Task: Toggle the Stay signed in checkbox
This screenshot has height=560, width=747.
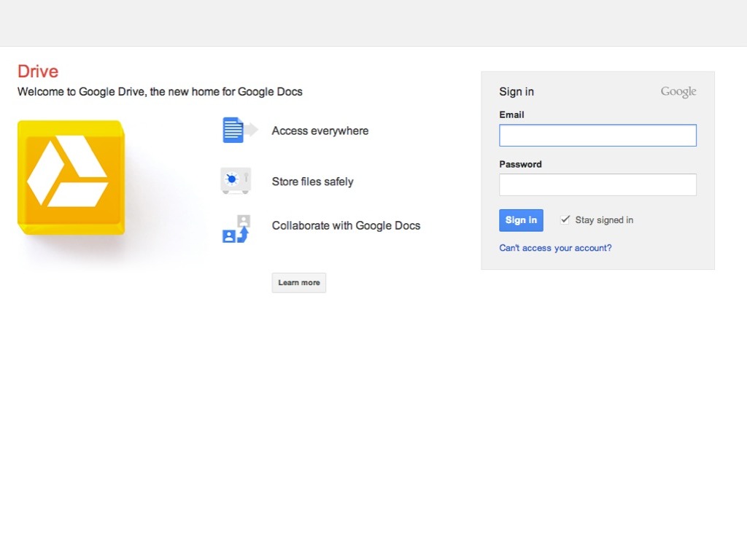Action: 565,219
